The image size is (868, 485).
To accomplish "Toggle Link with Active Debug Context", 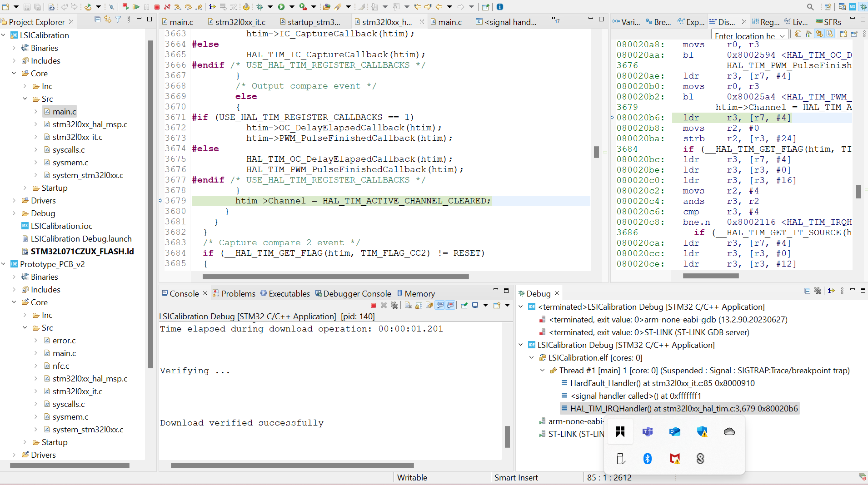I will (x=819, y=34).
